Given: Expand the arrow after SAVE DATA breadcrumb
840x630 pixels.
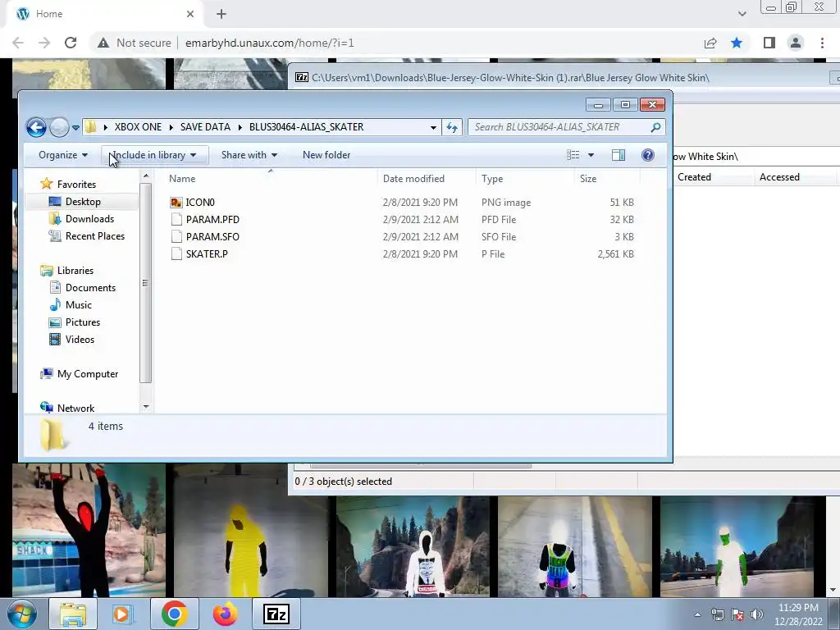Looking at the screenshot, I should (240, 127).
